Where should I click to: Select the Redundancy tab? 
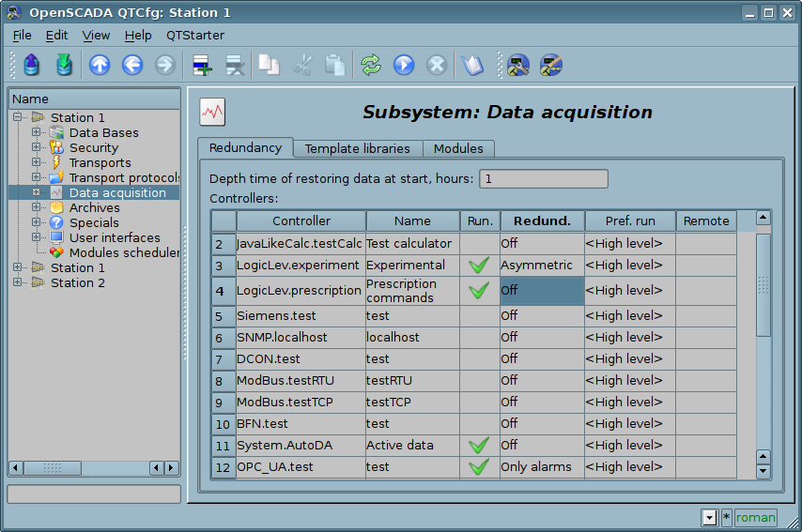tap(245, 147)
